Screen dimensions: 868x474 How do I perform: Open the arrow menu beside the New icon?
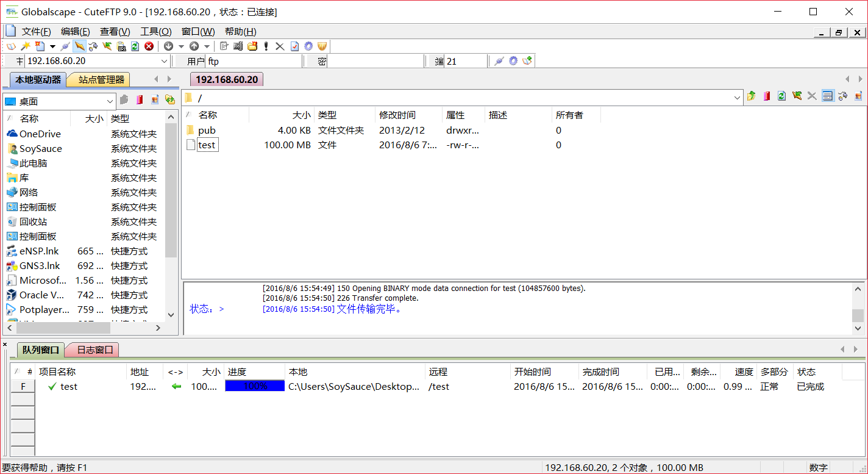coord(52,46)
